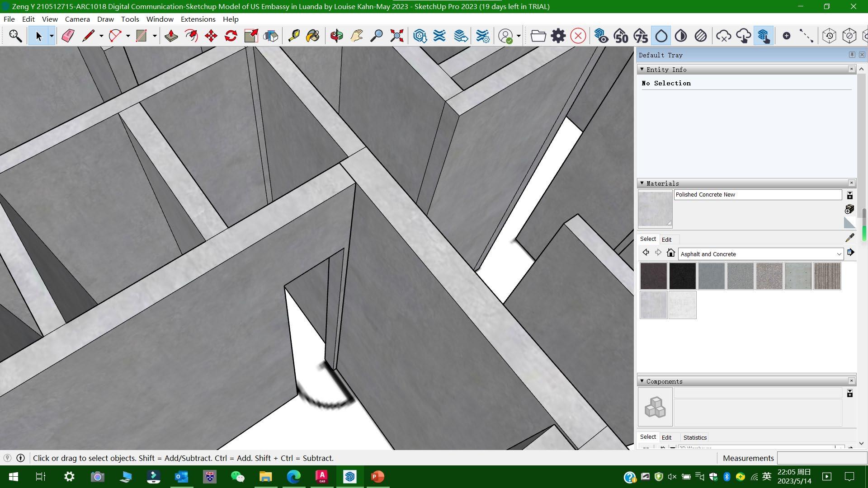Switch to Edit tab in Materials

point(666,239)
